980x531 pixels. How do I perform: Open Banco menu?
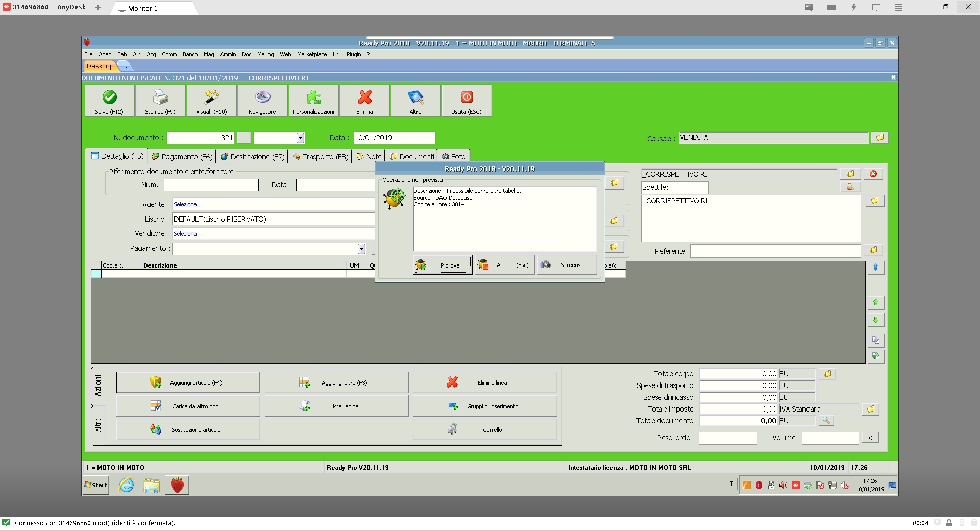tap(190, 54)
